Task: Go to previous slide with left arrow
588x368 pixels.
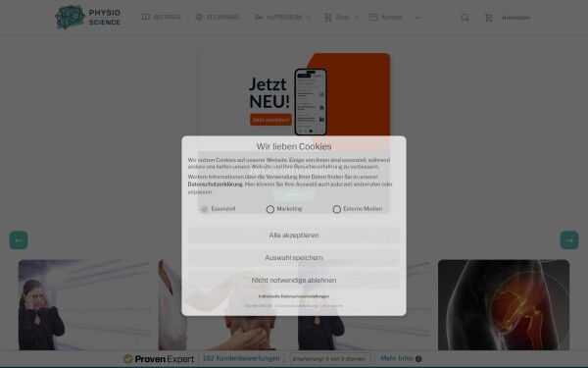Action: [x=19, y=240]
